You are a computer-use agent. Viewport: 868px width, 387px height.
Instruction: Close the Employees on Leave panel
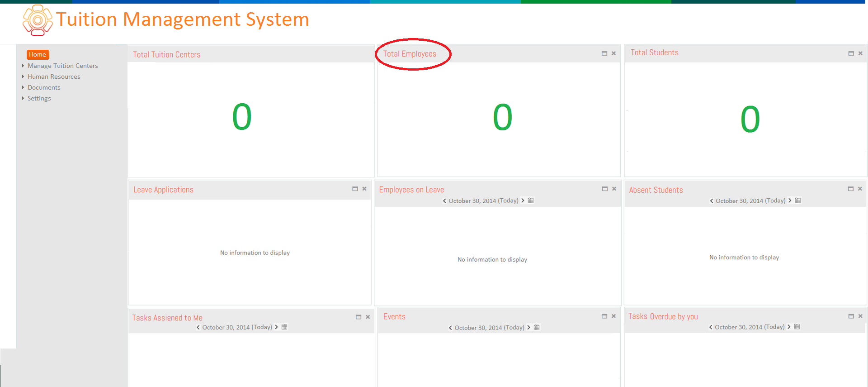(614, 189)
